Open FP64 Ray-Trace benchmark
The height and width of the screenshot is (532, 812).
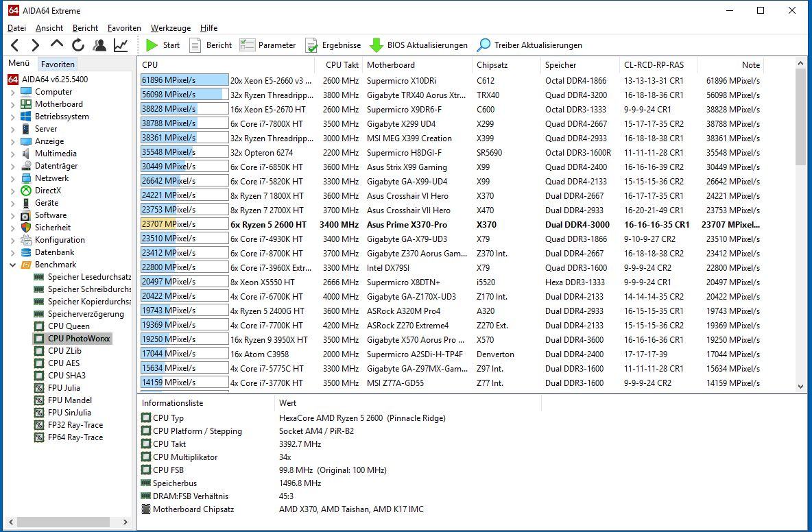click(x=69, y=438)
